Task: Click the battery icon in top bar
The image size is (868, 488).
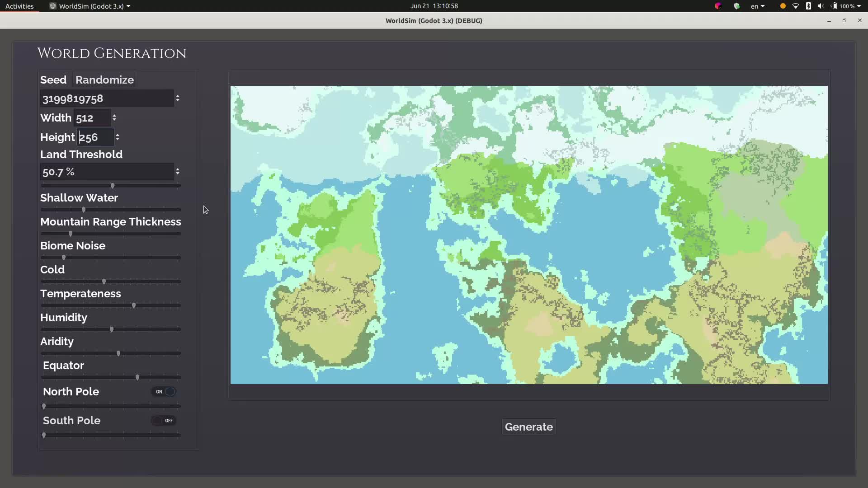Action: [x=834, y=6]
